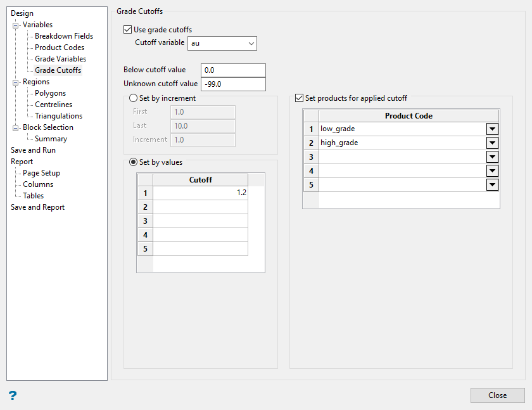Open the high_grade product code dropdown arrow
The width and height of the screenshot is (532, 410).
coord(493,143)
